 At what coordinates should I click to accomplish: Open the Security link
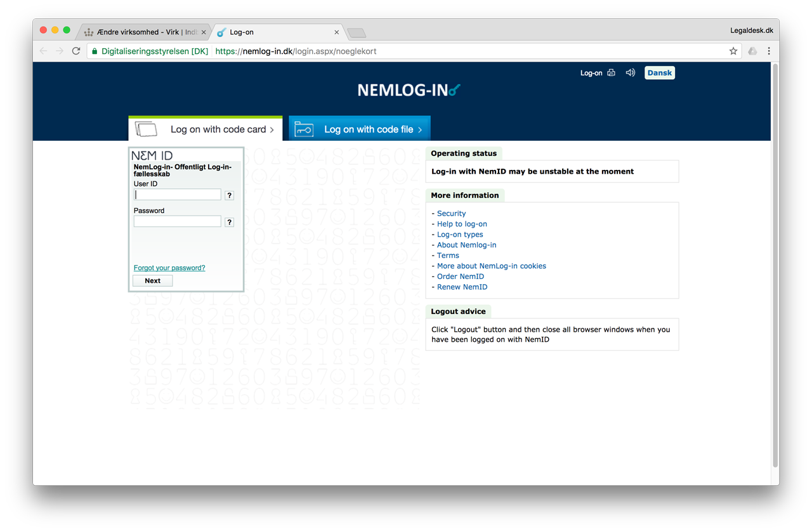(x=451, y=214)
